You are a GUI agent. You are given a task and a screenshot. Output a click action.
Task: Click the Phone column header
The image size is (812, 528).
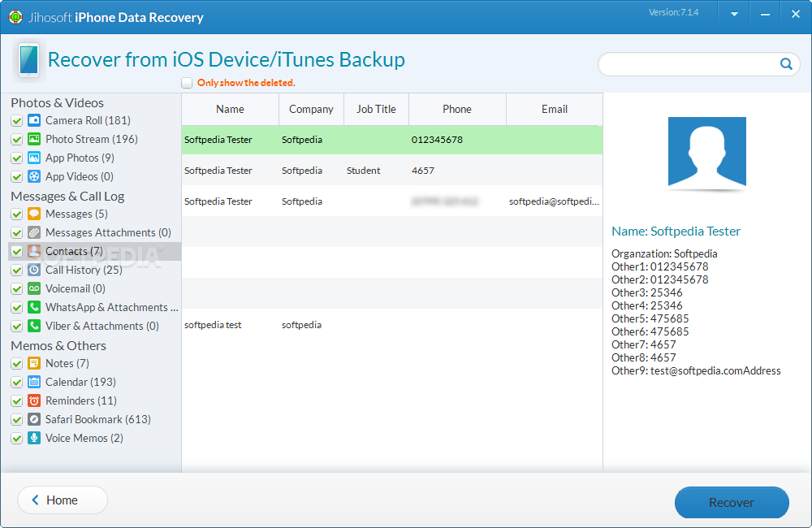pos(456,109)
